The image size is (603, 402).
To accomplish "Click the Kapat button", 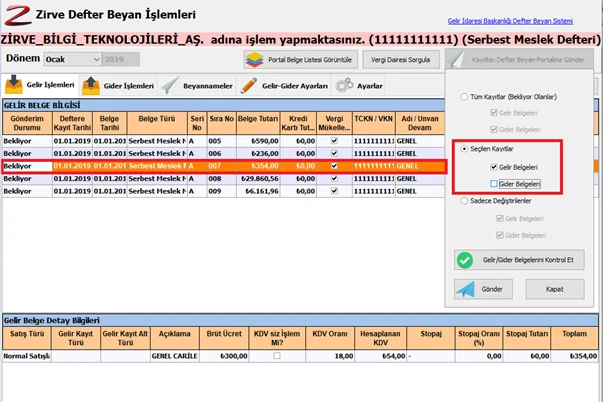I will 555,289.
